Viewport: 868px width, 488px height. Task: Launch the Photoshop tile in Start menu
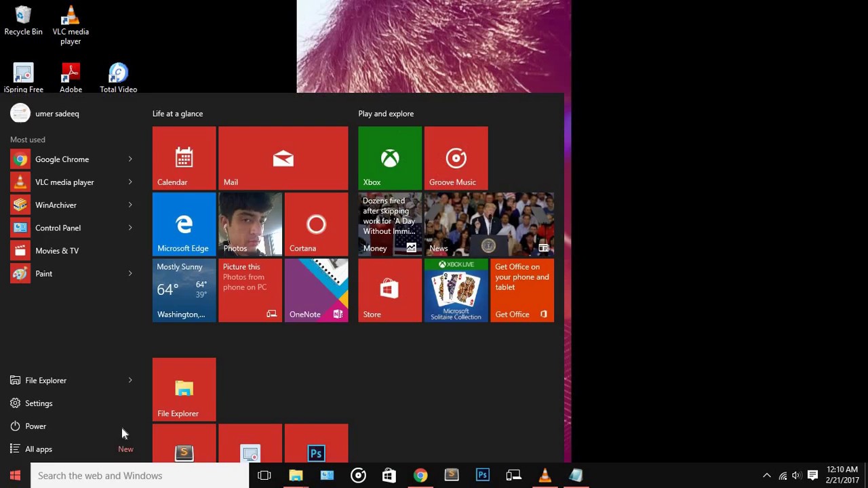(316, 444)
